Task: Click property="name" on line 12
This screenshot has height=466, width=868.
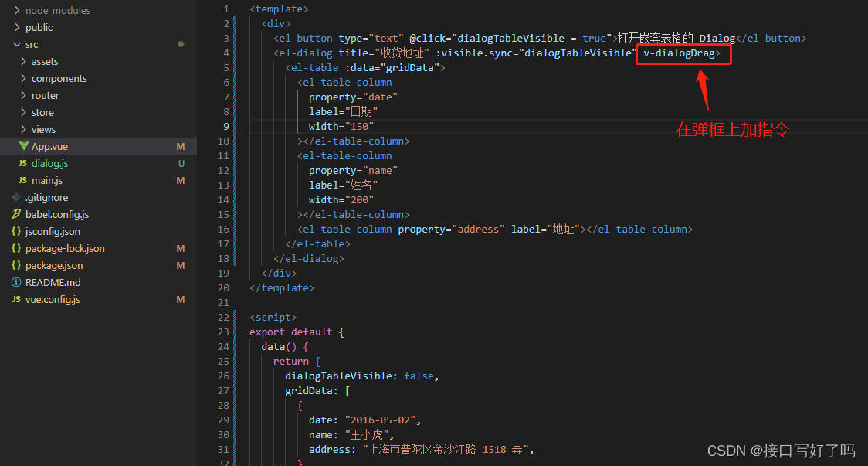Action: [x=353, y=171]
